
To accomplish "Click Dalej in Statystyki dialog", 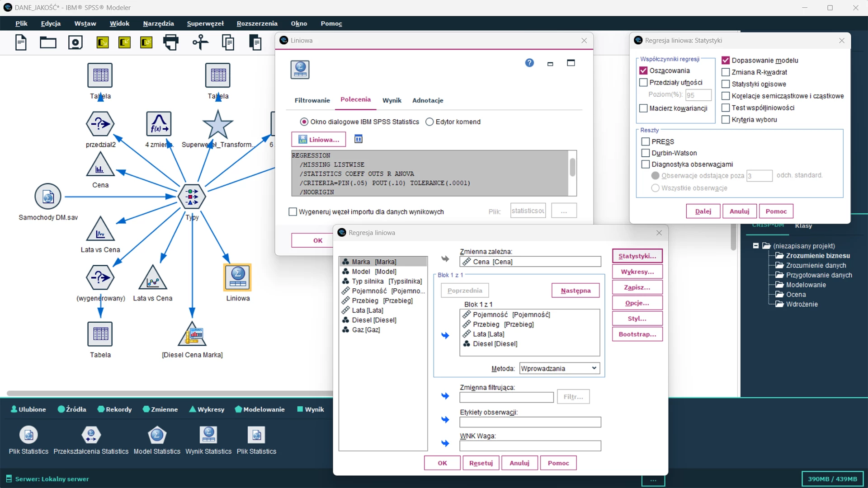I will [x=703, y=211].
